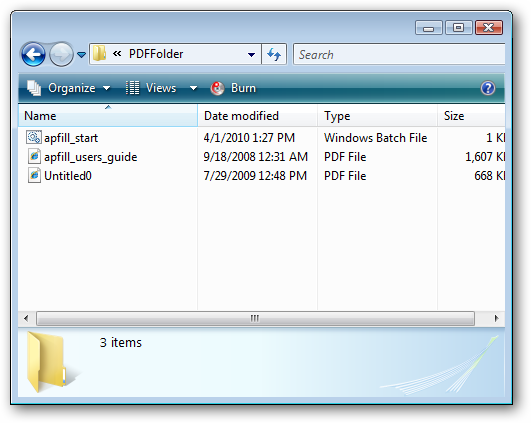
Task: Click the horizontal scrollbar thumb
Action: click(255, 318)
